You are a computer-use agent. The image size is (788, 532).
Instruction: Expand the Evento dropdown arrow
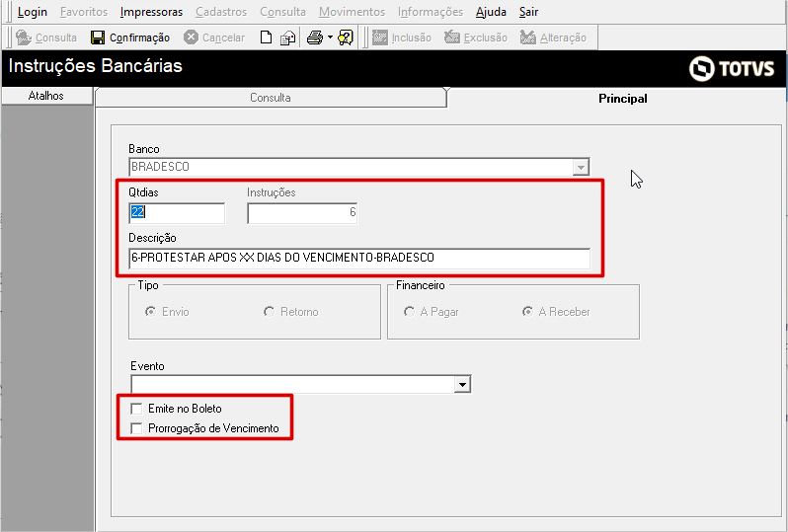(462, 385)
